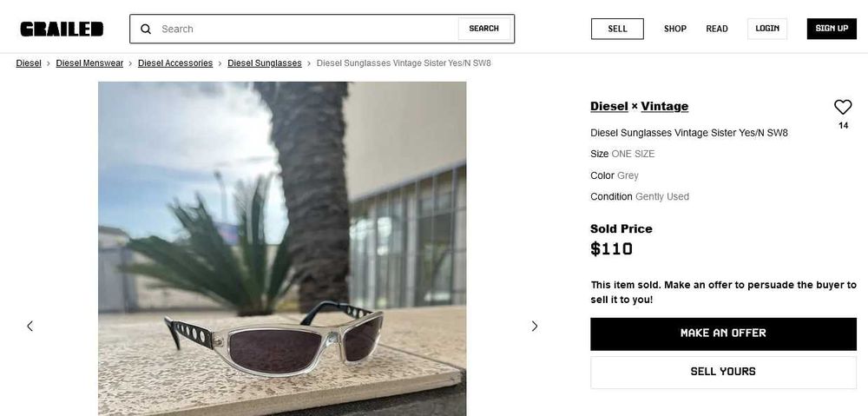868x416 pixels.
Task: Click the SIGN UP button
Action: [832, 29]
